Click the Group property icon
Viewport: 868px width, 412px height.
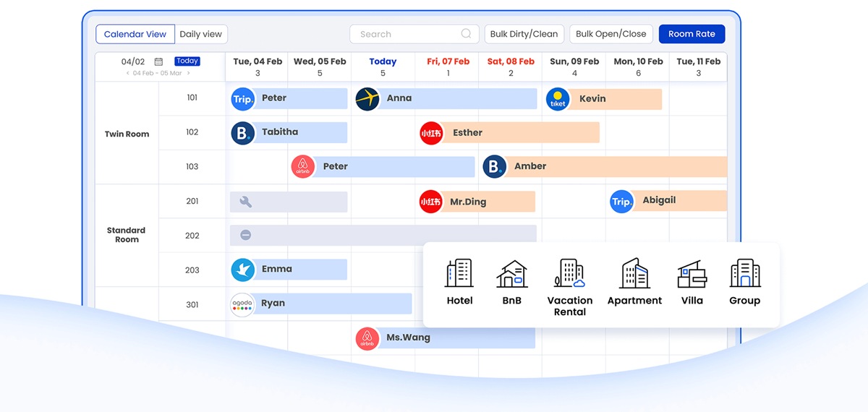[744, 274]
